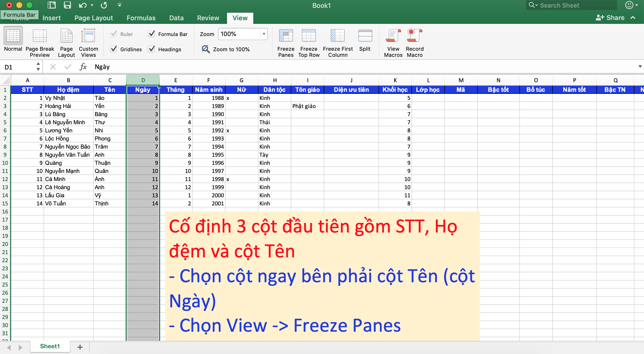Click cell Họ đệm header
Viewport: 644px width, 354px height.
68,90
